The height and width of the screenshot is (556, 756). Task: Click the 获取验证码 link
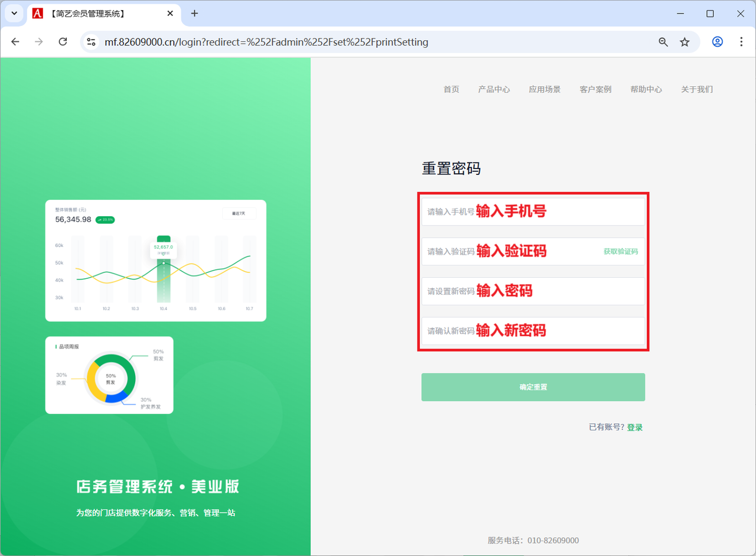[x=620, y=251]
